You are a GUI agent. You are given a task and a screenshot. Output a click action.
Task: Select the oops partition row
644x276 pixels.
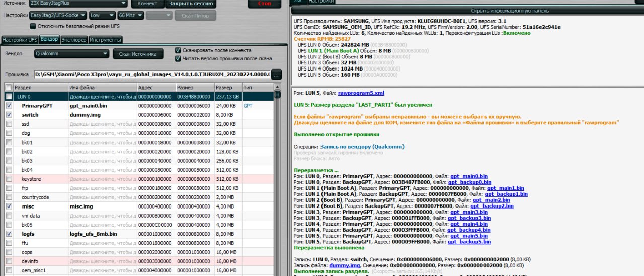point(139,252)
